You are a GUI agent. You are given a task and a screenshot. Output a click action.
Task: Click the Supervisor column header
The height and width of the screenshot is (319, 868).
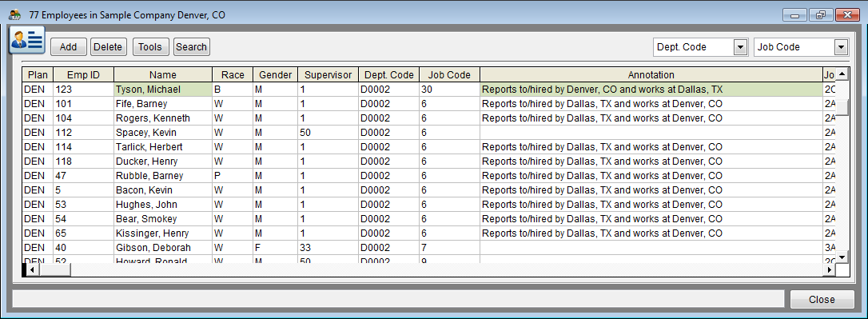(328, 75)
